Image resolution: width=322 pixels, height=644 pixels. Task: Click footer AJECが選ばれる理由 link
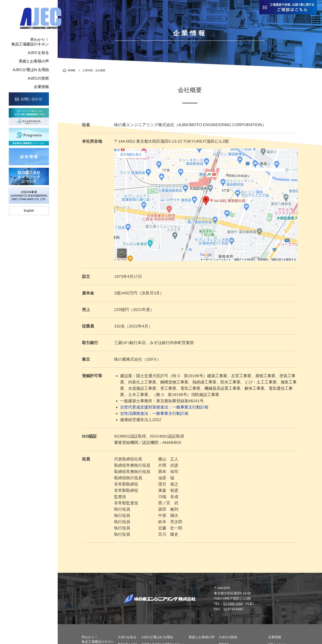(x=157, y=637)
